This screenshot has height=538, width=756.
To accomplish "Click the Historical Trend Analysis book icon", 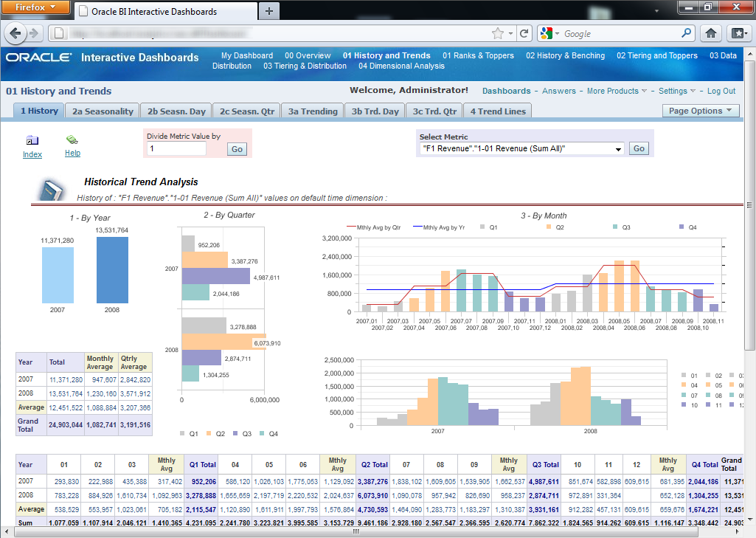I will pyautogui.click(x=53, y=190).
